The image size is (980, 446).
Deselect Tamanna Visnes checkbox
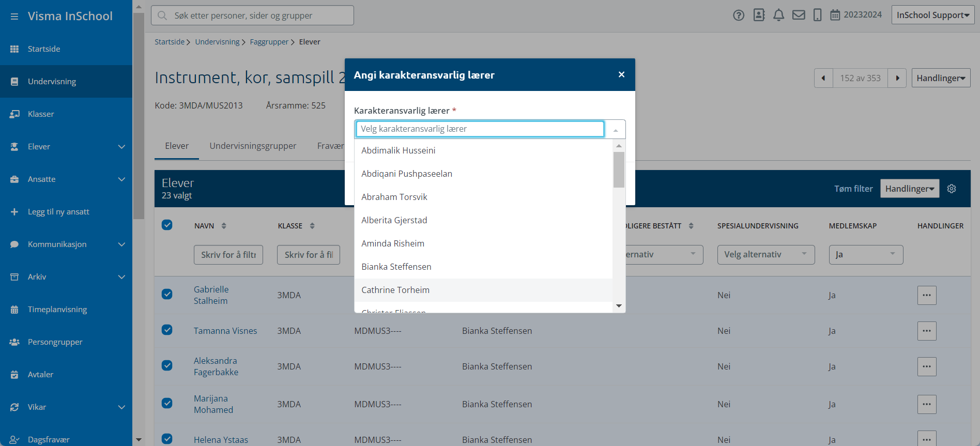click(167, 330)
